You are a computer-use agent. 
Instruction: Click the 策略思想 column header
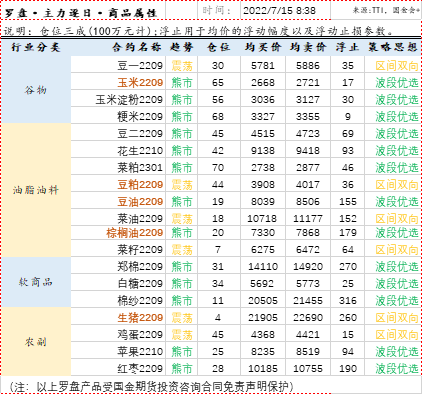pos(393,47)
